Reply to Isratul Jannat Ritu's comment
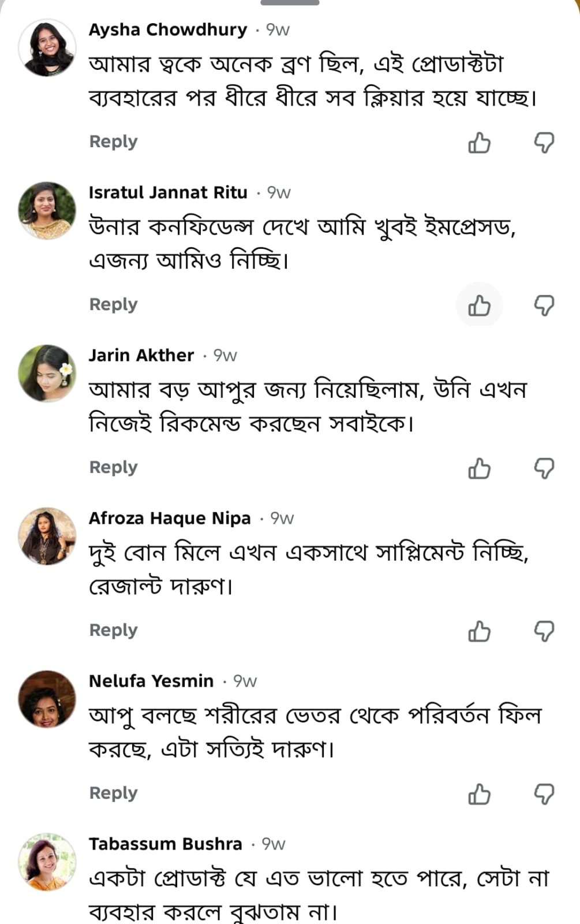This screenshot has width=580, height=924. coord(113,304)
